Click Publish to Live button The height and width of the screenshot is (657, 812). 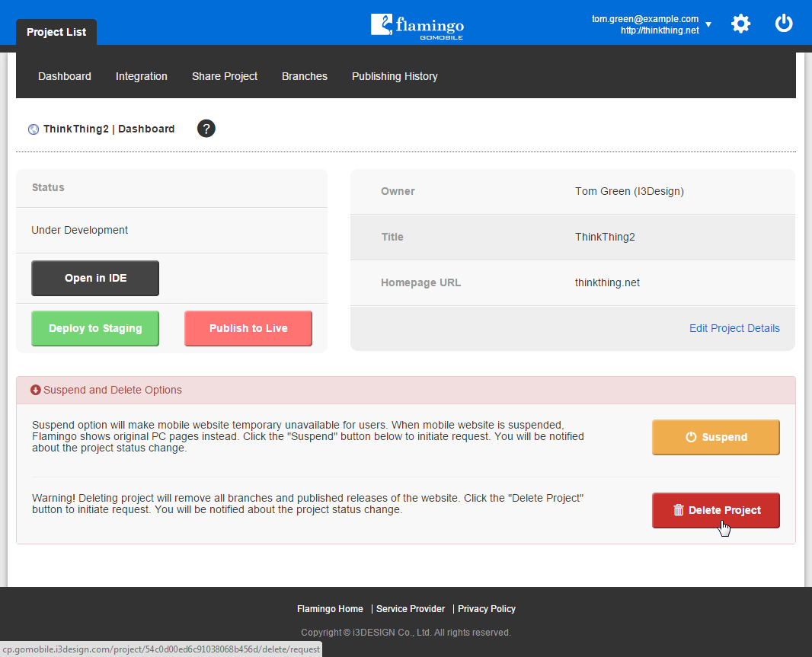[248, 328]
